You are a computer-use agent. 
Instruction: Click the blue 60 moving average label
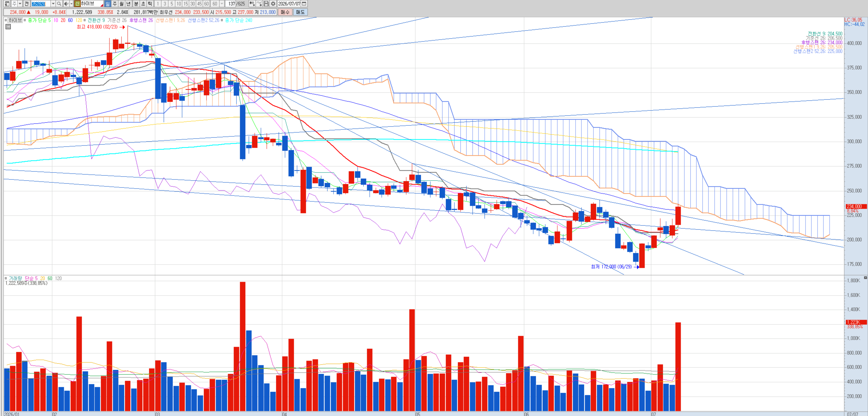click(x=70, y=20)
